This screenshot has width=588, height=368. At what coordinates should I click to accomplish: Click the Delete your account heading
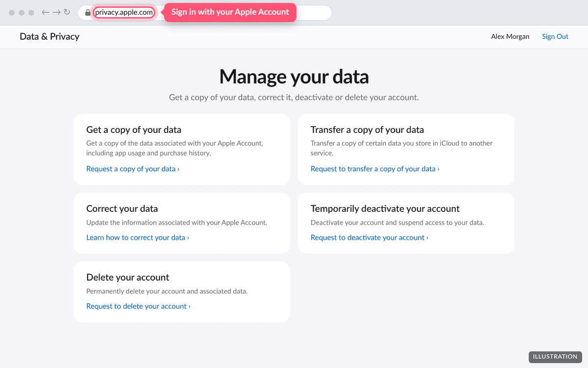(128, 277)
